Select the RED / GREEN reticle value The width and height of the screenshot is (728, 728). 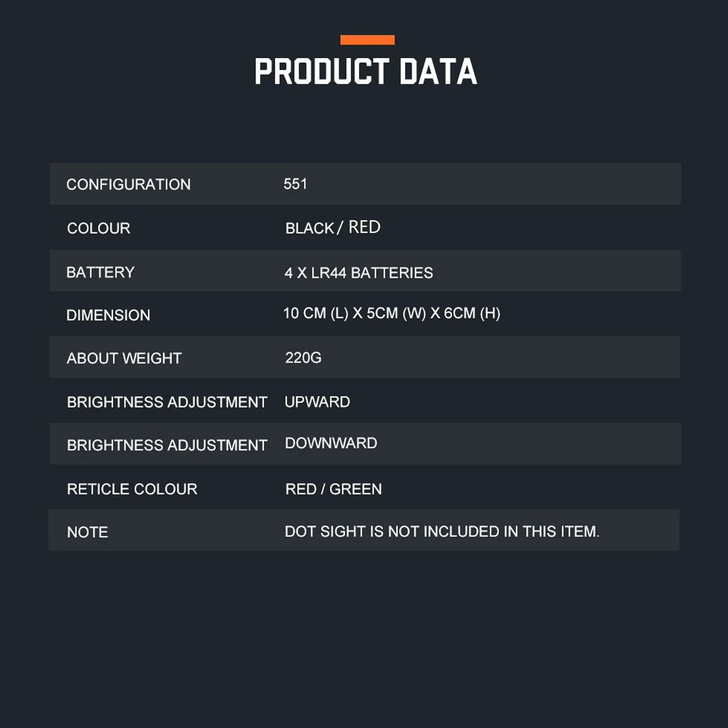click(x=334, y=489)
